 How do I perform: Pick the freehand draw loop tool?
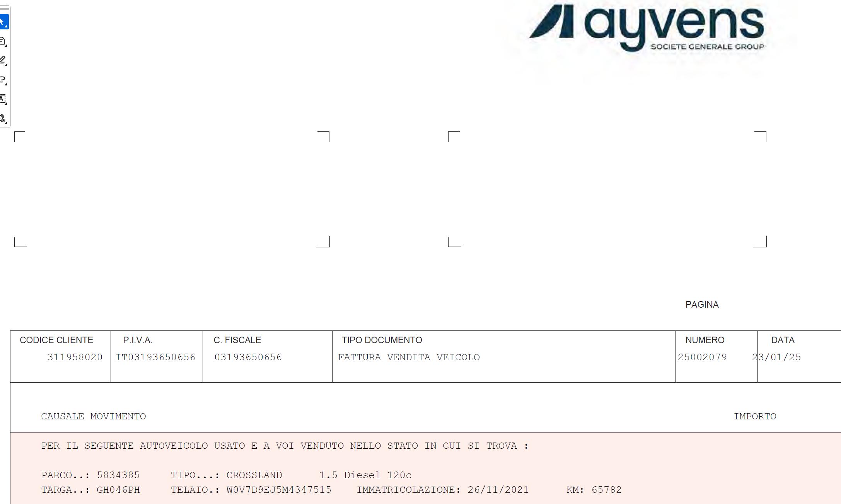[x=3, y=80]
